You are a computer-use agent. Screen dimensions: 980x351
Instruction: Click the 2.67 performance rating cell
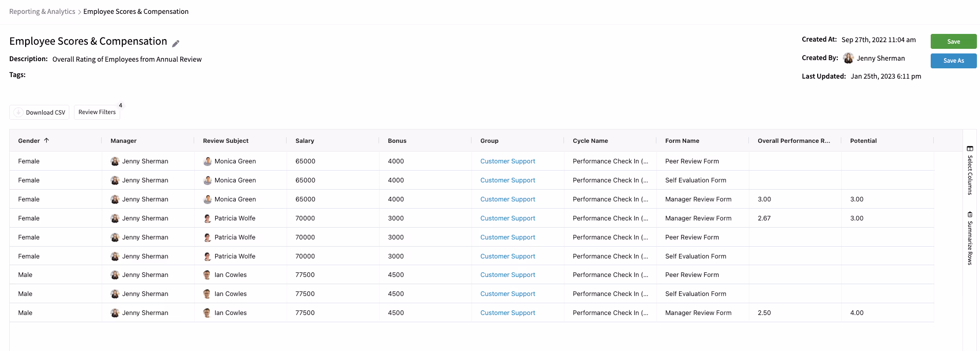(x=764, y=218)
